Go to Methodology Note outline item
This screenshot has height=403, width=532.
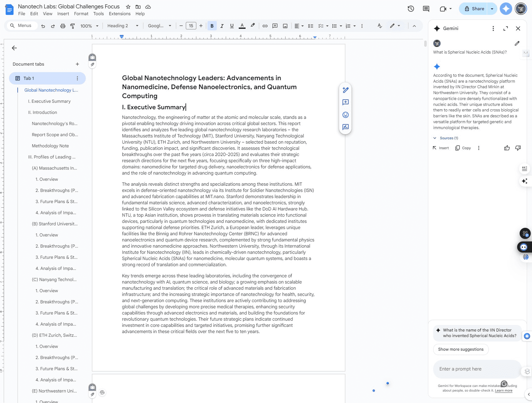coord(50,146)
